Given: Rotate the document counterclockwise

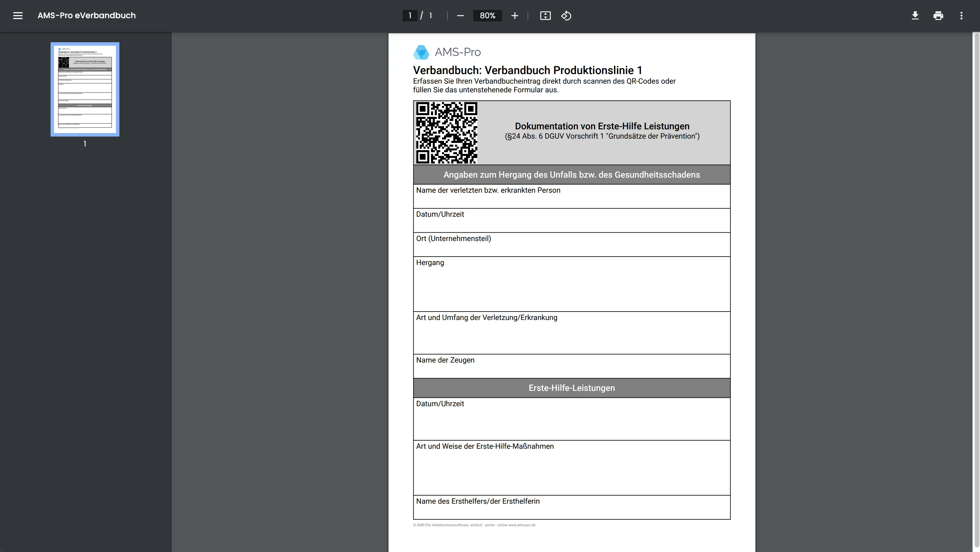Looking at the screenshot, I should tap(566, 16).
